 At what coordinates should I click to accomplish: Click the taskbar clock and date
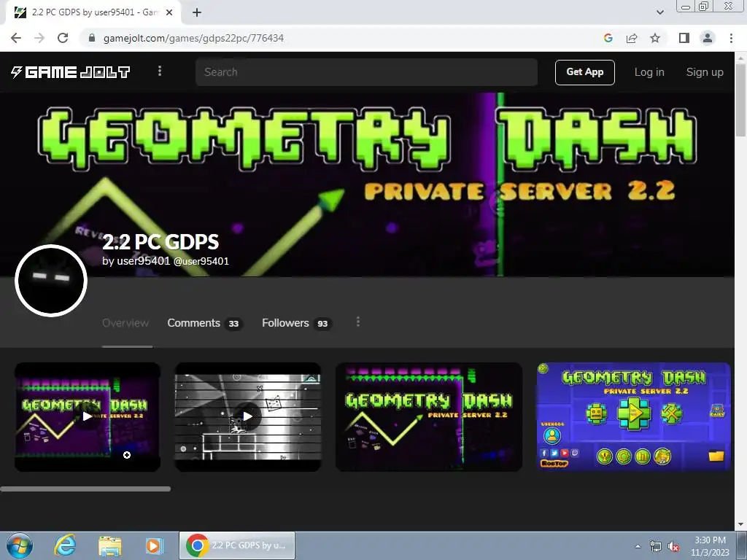pyautogui.click(x=710, y=546)
